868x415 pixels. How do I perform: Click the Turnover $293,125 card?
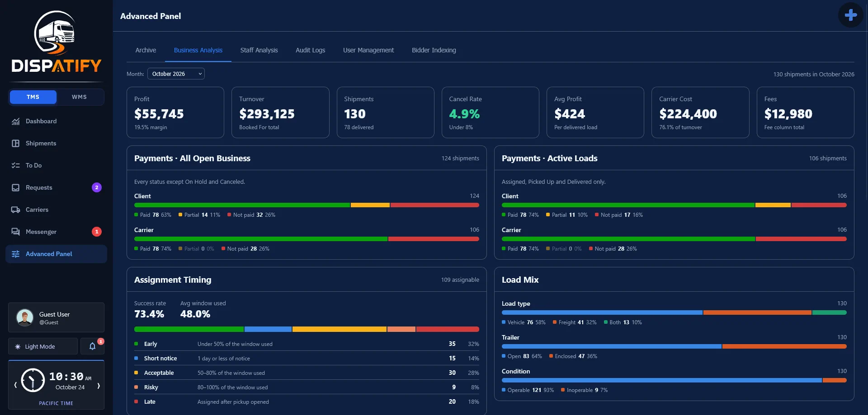(280, 112)
